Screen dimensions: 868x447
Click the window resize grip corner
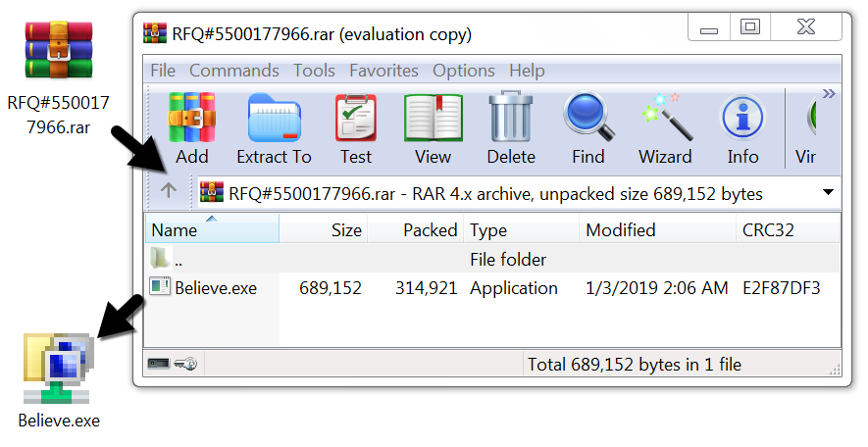pyautogui.click(x=835, y=370)
